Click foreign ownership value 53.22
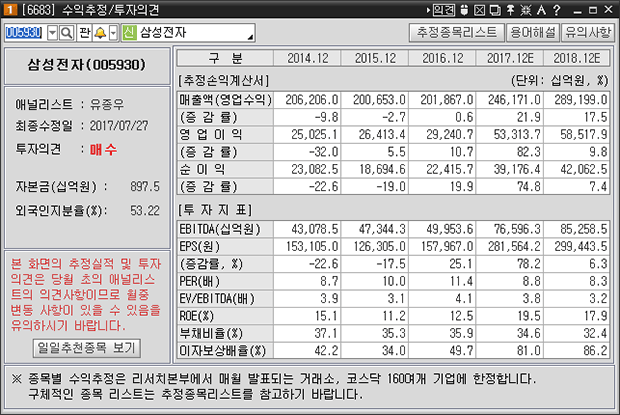The width and height of the screenshot is (620, 415). pyautogui.click(x=145, y=211)
